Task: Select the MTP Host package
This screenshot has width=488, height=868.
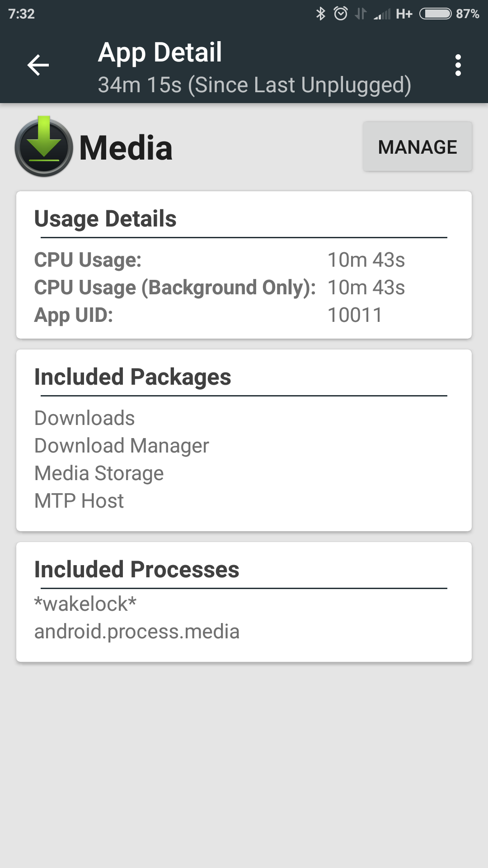Action: coord(79,501)
